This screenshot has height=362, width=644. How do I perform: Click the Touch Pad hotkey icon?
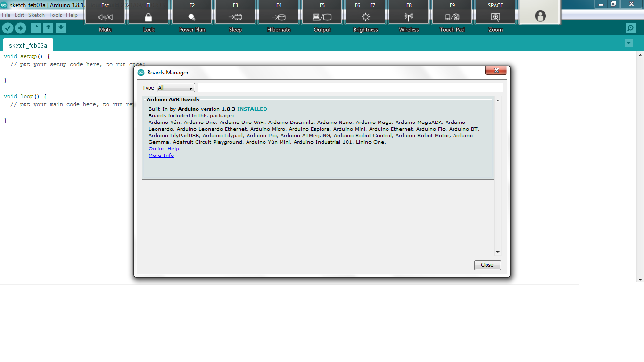452,17
